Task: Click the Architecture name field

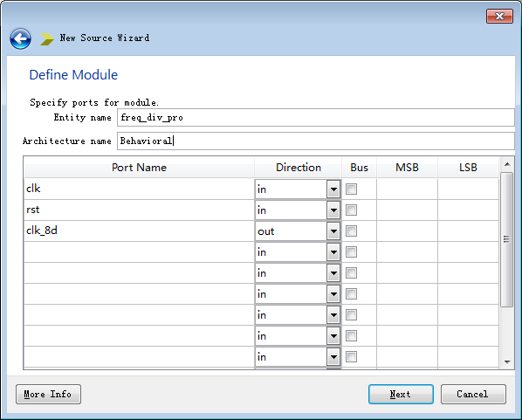Action: pos(316,141)
